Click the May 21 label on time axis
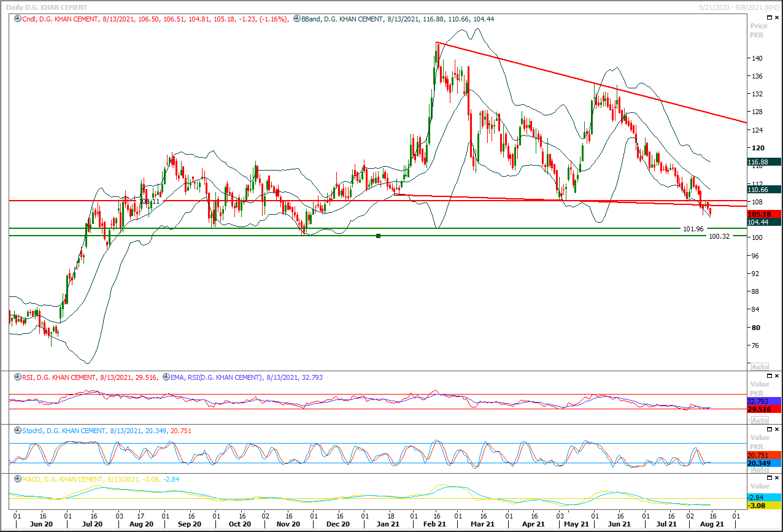783x532 pixels. pyautogui.click(x=576, y=524)
